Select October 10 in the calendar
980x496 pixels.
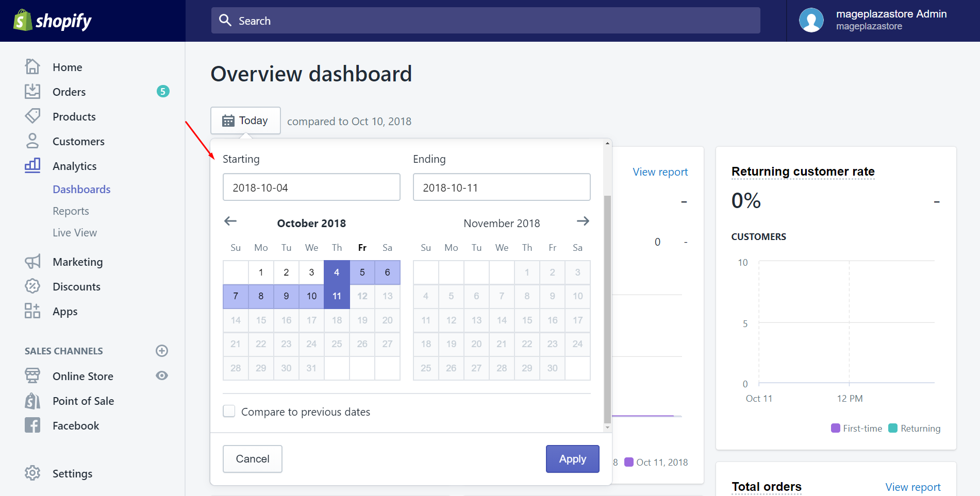coord(311,296)
